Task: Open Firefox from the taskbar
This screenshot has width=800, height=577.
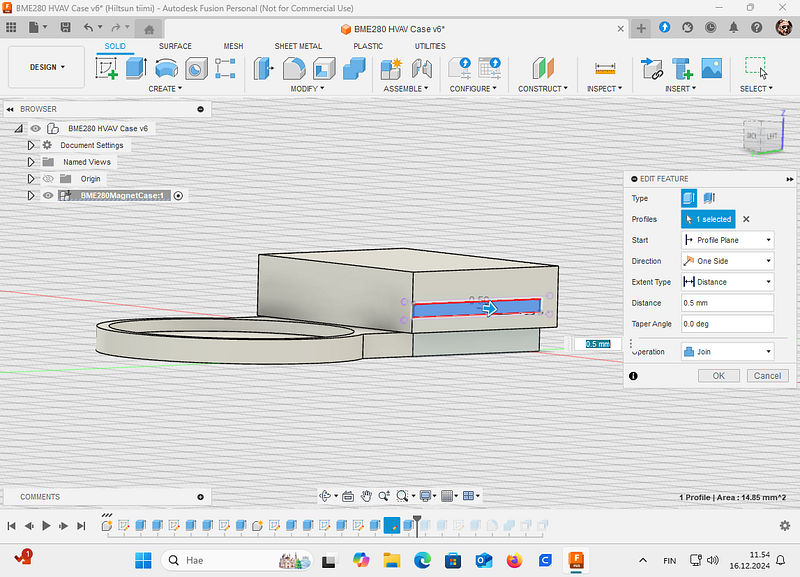Action: coord(514,561)
